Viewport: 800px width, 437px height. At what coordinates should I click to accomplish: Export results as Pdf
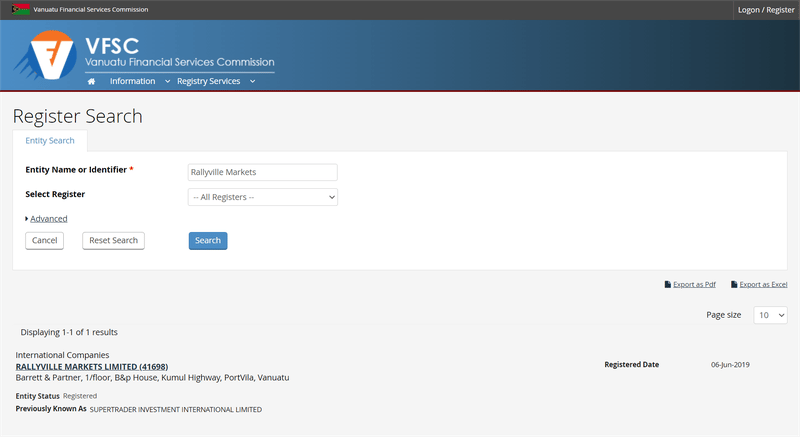[x=694, y=285]
